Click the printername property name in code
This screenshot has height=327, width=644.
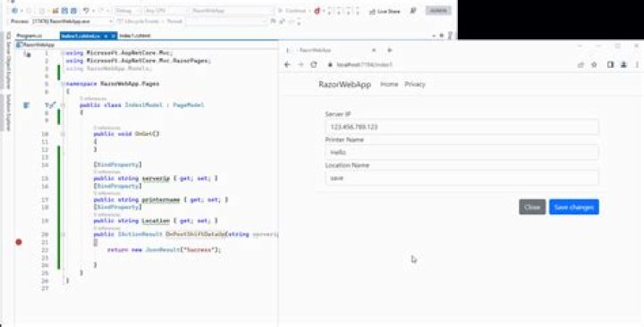click(161, 200)
